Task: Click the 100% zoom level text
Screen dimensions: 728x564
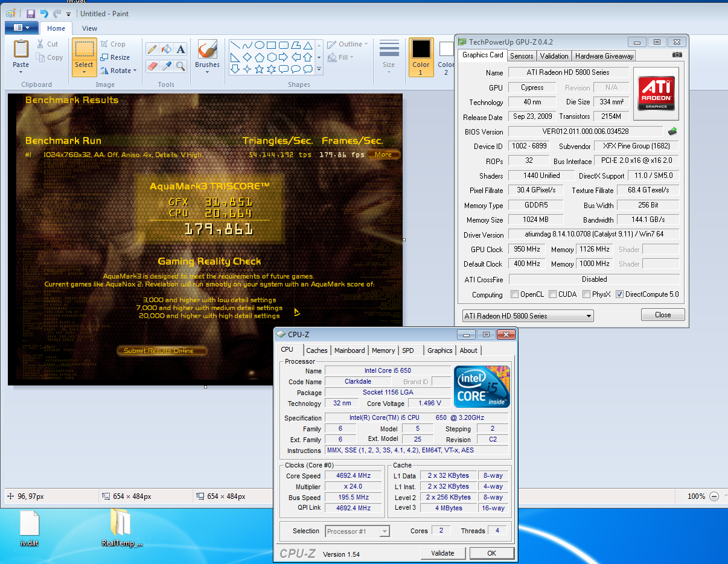Action: coord(696,496)
